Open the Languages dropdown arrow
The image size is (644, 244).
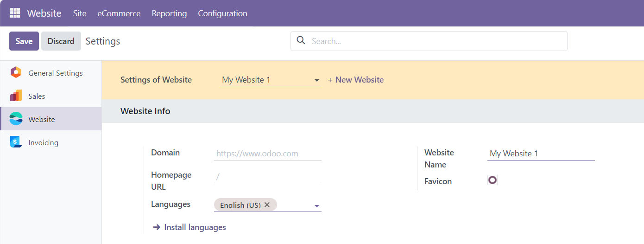tap(317, 206)
